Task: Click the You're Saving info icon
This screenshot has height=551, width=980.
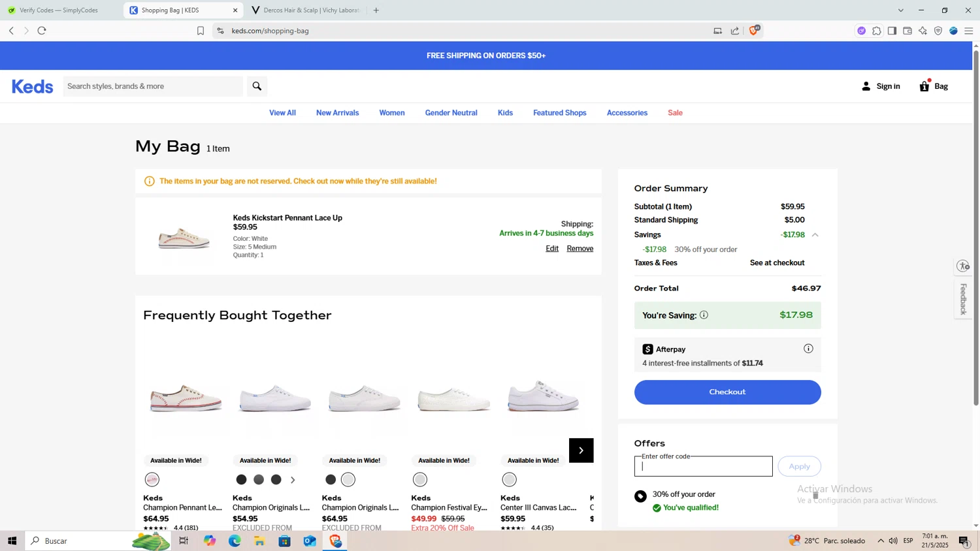Action: 704,315
